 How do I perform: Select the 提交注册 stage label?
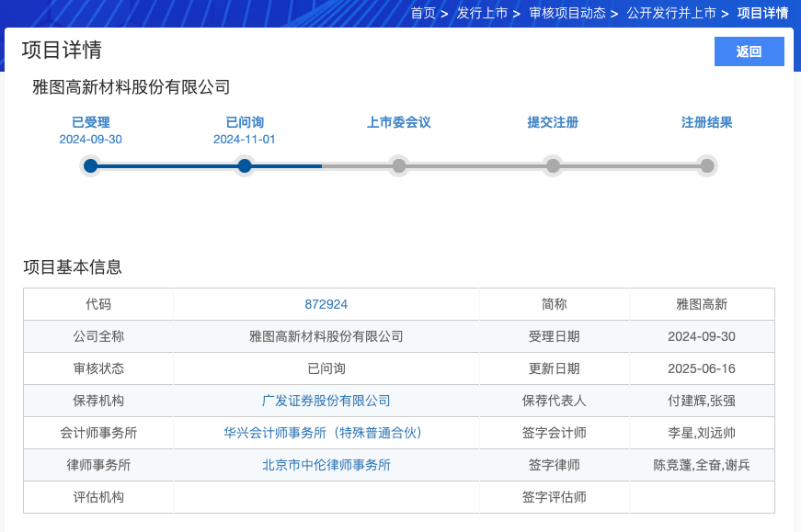tap(553, 122)
